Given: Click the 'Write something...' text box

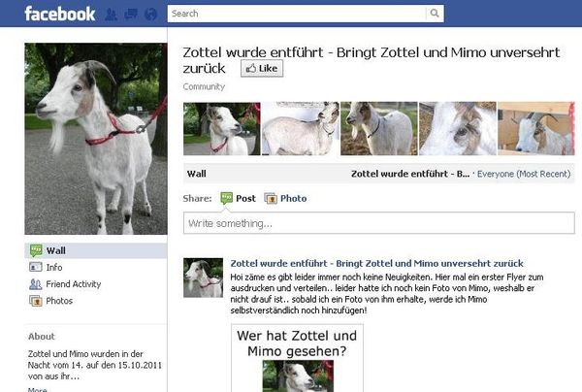Looking at the screenshot, I should pyautogui.click(x=379, y=223).
